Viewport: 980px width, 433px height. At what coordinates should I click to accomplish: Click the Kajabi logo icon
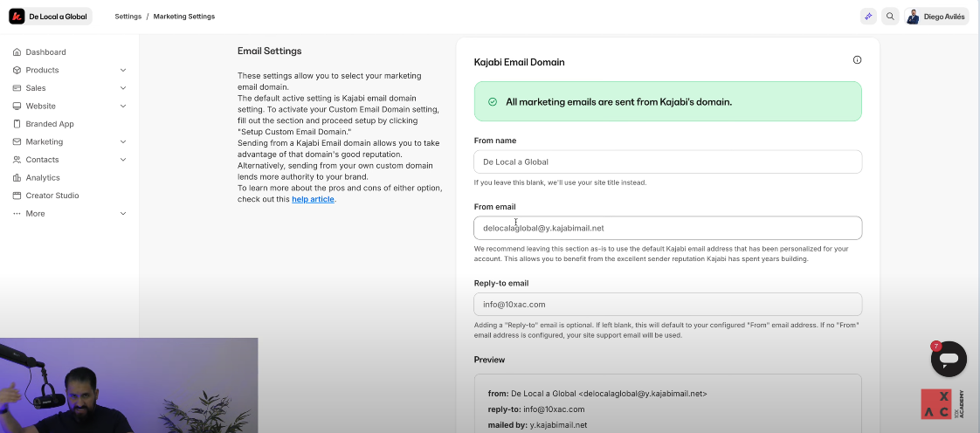[x=17, y=16]
